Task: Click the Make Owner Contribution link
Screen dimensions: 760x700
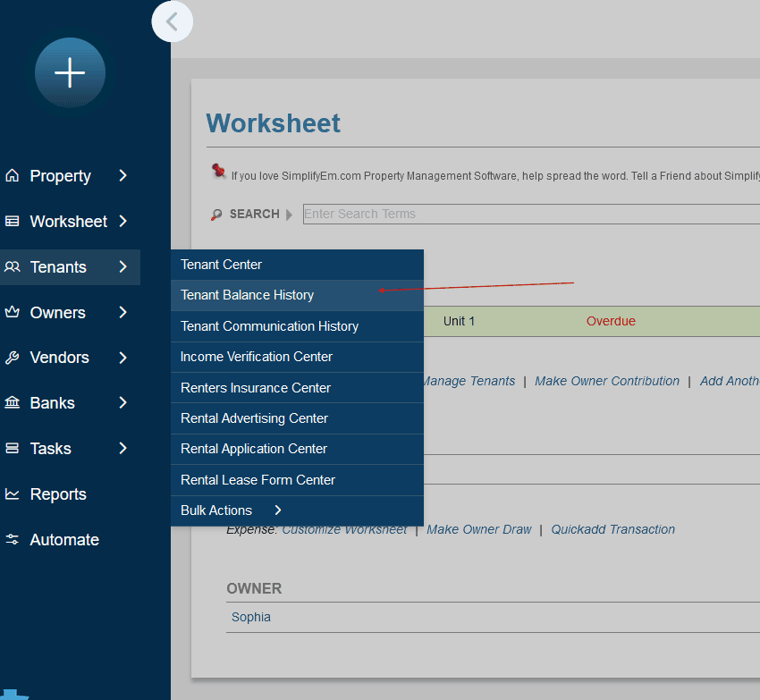Action: pos(607,381)
